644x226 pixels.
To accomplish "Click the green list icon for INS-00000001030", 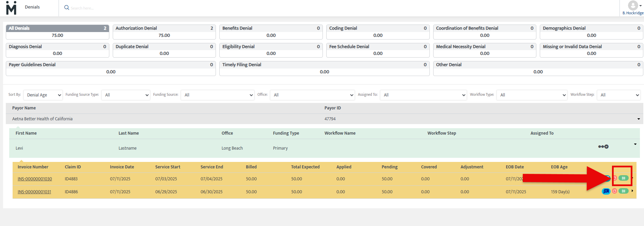I will 623,178.
